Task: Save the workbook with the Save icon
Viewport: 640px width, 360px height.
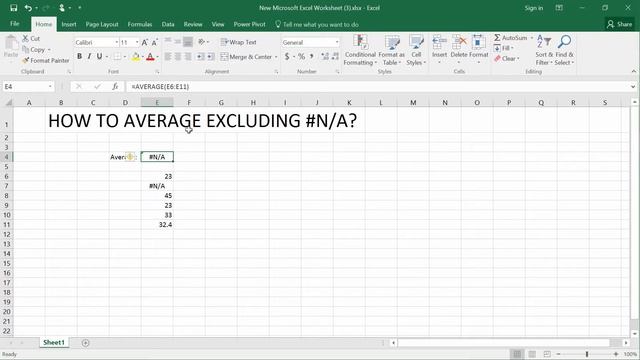Action: tap(13, 8)
